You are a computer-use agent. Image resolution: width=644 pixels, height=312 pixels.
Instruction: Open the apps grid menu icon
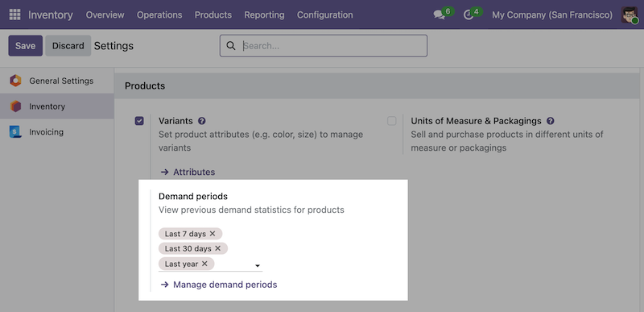point(14,15)
